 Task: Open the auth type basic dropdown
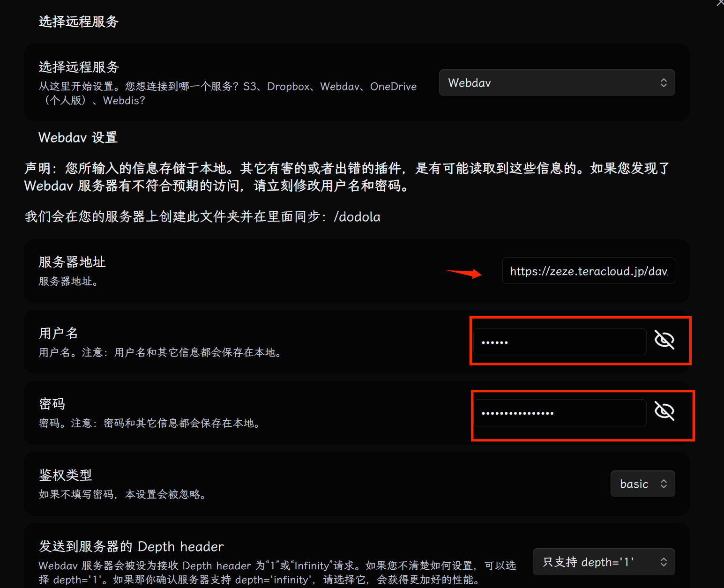(x=642, y=484)
